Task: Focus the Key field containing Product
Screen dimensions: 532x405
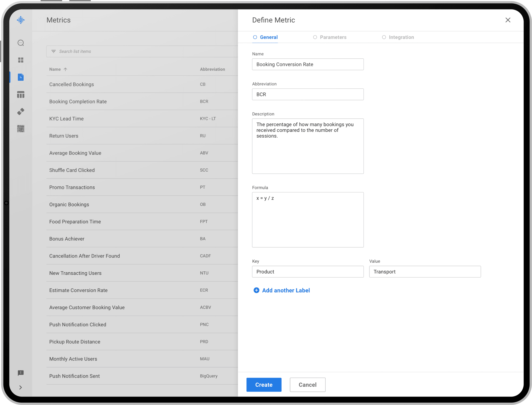Action: tap(308, 272)
